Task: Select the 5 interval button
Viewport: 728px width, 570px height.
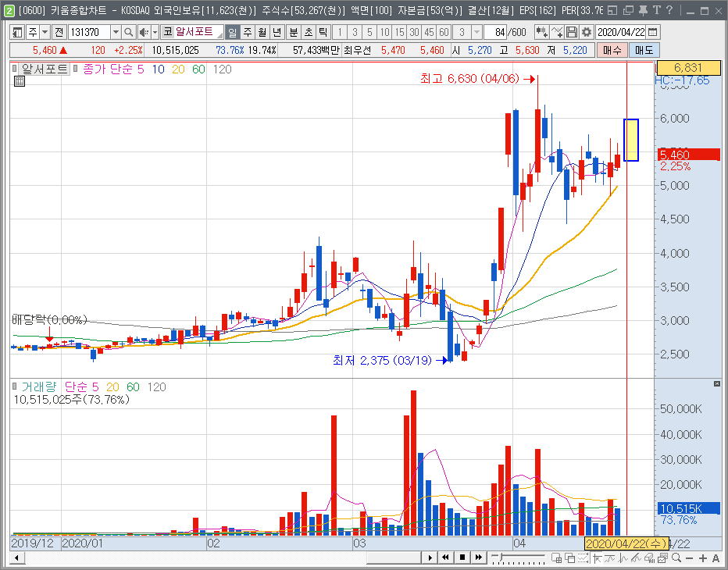Action: (369, 32)
